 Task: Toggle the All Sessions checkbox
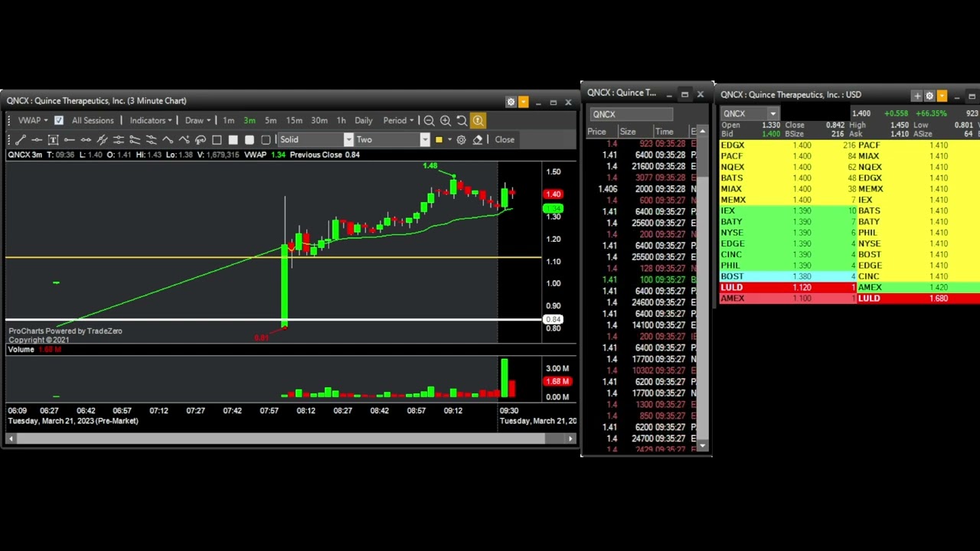[59, 120]
